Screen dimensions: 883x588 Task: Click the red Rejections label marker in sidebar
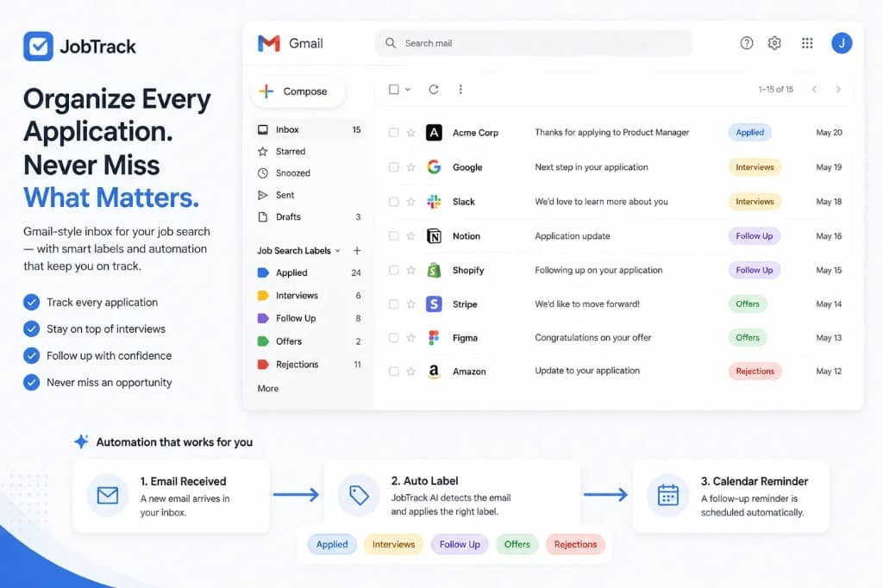(263, 365)
